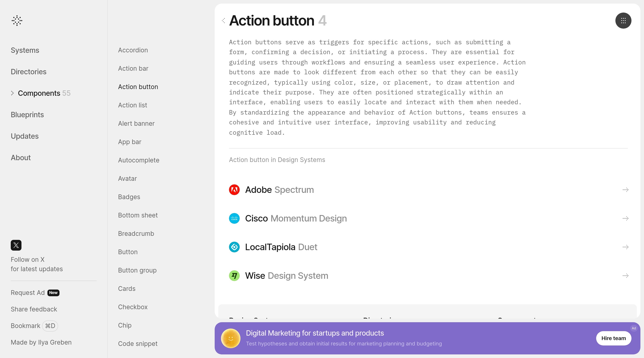
Task: Click the Cisco logo icon
Action: click(234, 218)
